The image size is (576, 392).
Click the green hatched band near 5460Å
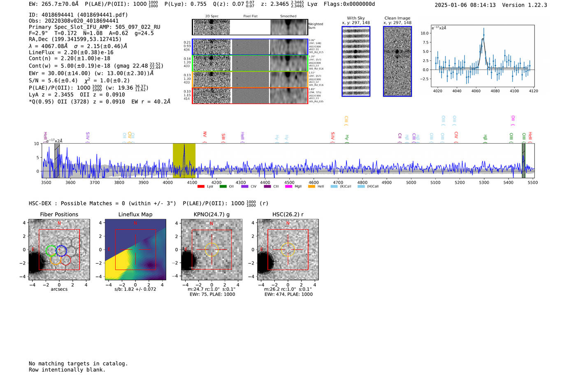click(x=523, y=161)
